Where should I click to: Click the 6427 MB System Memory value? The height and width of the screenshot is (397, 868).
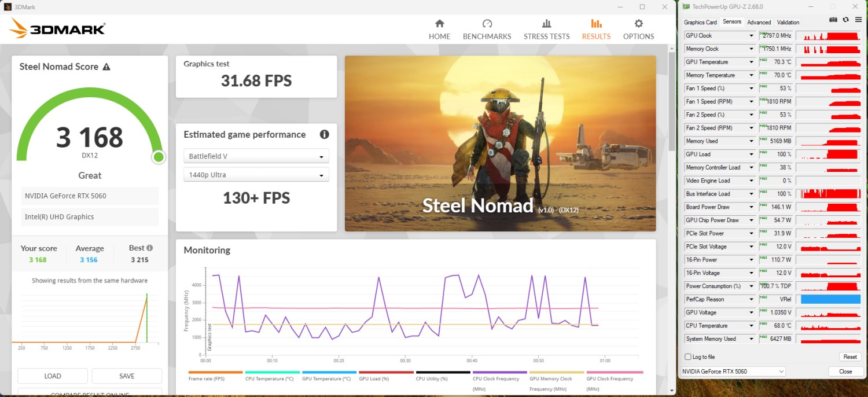pos(781,339)
